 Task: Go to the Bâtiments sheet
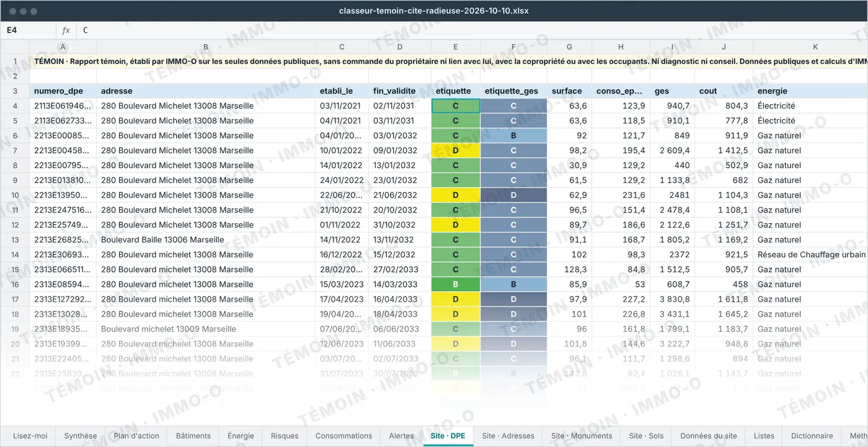tap(193, 436)
